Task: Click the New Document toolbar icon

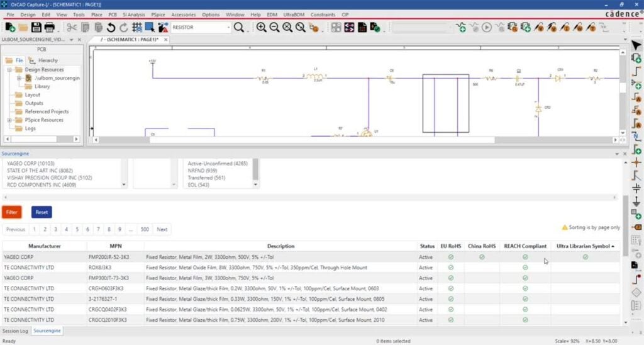Action: [10, 28]
